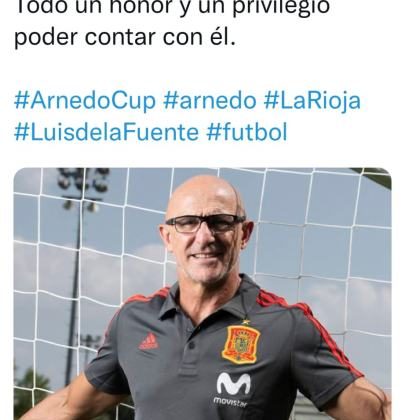Click the Spain federation crest on shirt

click(x=241, y=344)
